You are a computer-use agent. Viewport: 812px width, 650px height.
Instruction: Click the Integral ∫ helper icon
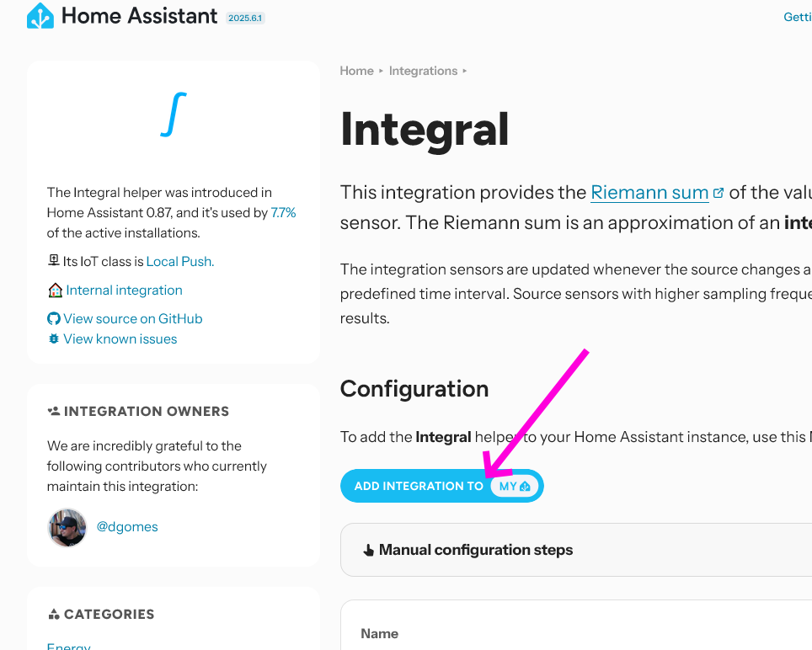click(172, 114)
